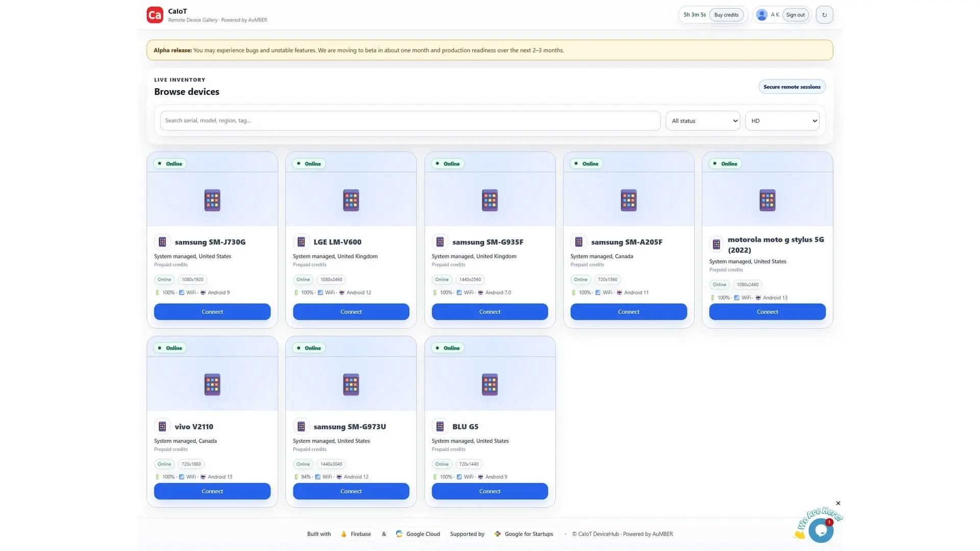Click small icon beside samsung SM-J730G title
The image size is (980, 551).
[162, 242]
